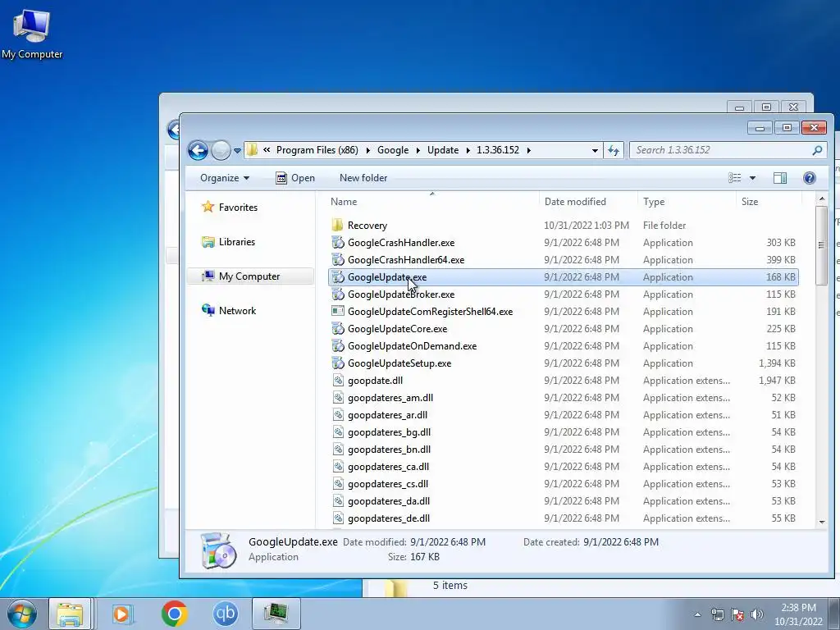Click the Back navigation arrow in Explorer
Screen dimensions: 840x630
(x=198, y=151)
